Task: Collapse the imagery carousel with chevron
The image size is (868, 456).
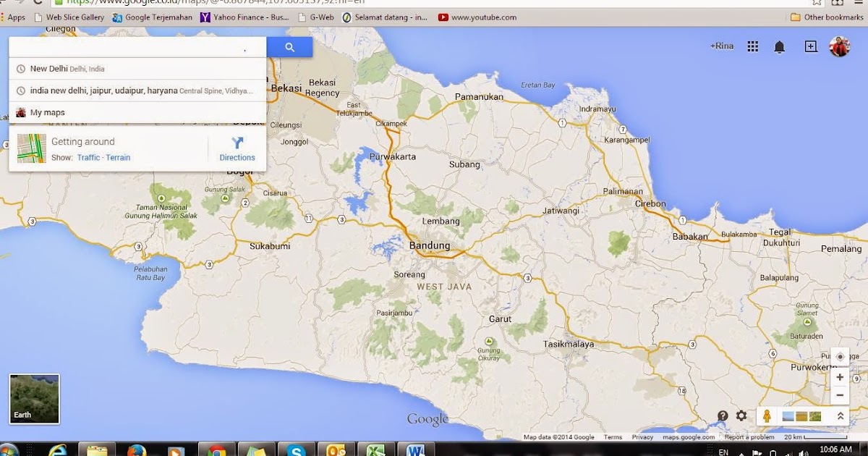Action: (839, 415)
